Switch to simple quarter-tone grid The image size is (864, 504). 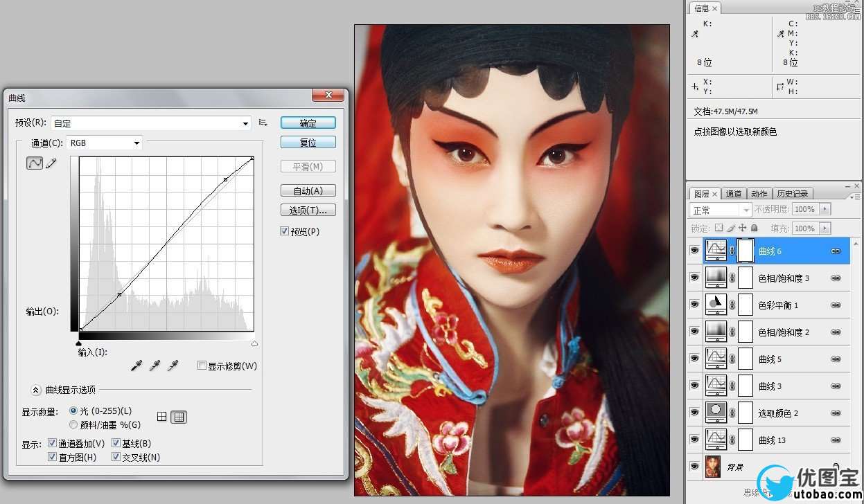coord(162,417)
